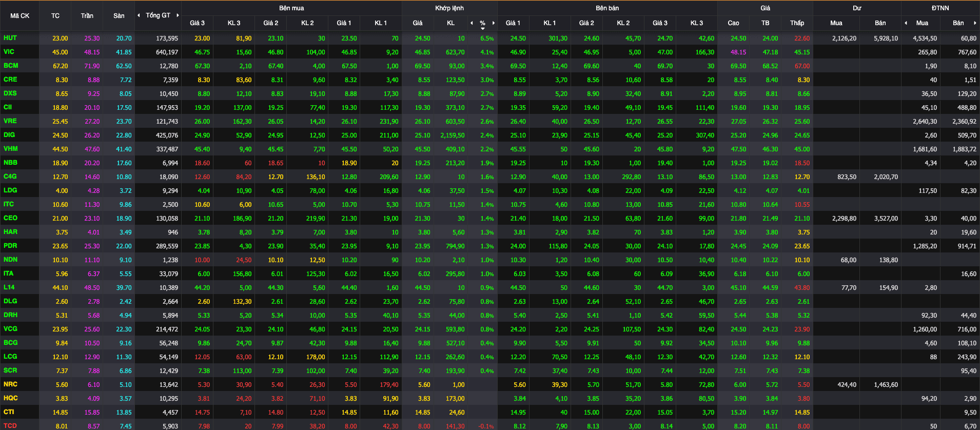This screenshot has height=430, width=980.
Task: Select the LCG ticker
Action: 10,357
